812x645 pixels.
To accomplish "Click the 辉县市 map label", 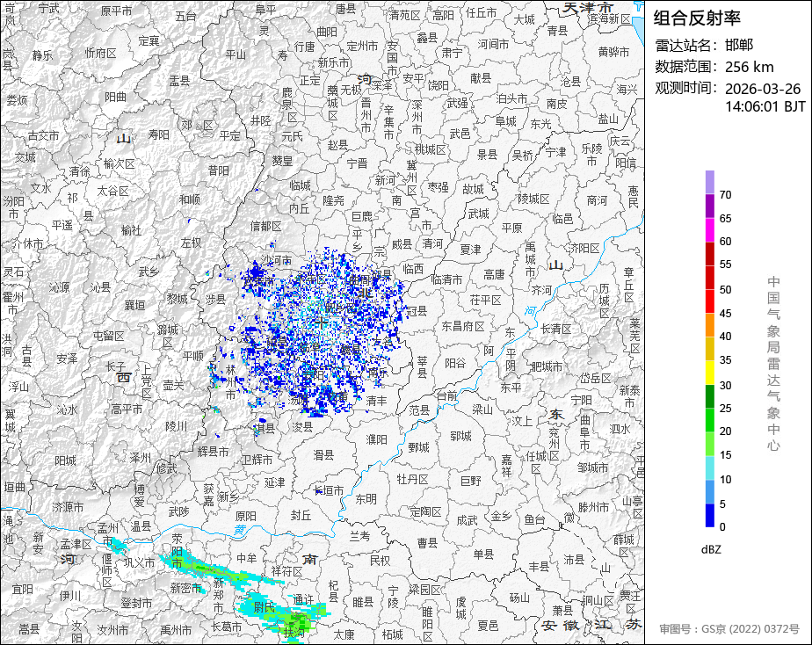I will (x=213, y=452).
